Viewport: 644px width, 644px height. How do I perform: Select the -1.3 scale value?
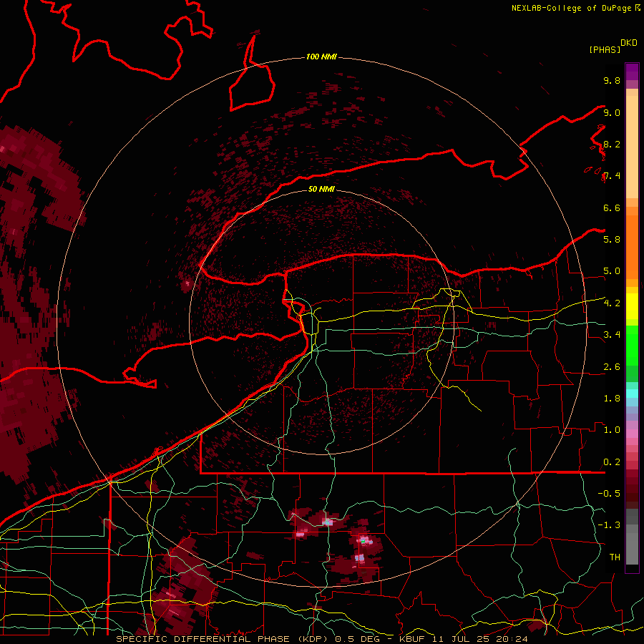(609, 525)
